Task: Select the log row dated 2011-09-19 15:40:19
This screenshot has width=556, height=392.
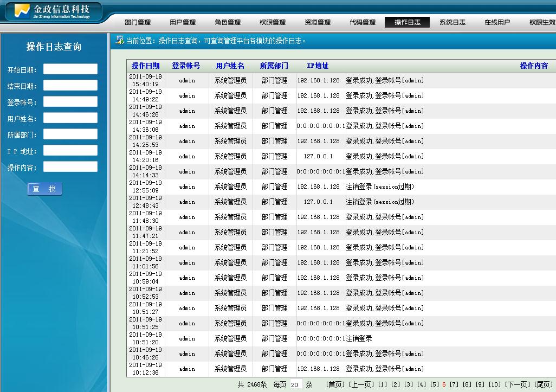Action: point(341,81)
